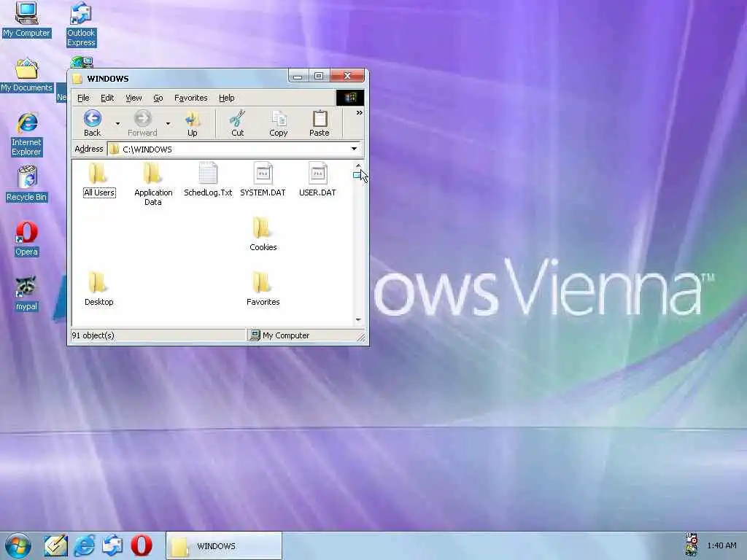Select the Desktop folder in WINDOWS

coord(98,289)
